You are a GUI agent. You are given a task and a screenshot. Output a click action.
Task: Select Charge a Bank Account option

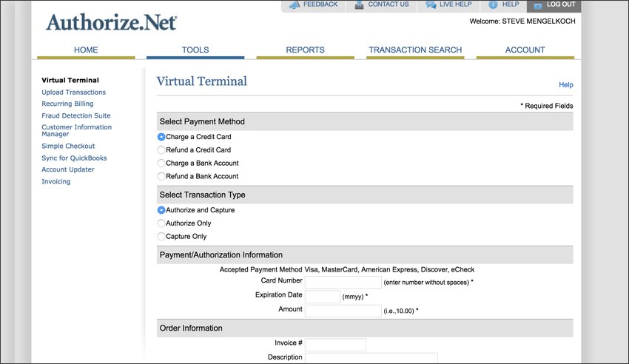coord(161,164)
